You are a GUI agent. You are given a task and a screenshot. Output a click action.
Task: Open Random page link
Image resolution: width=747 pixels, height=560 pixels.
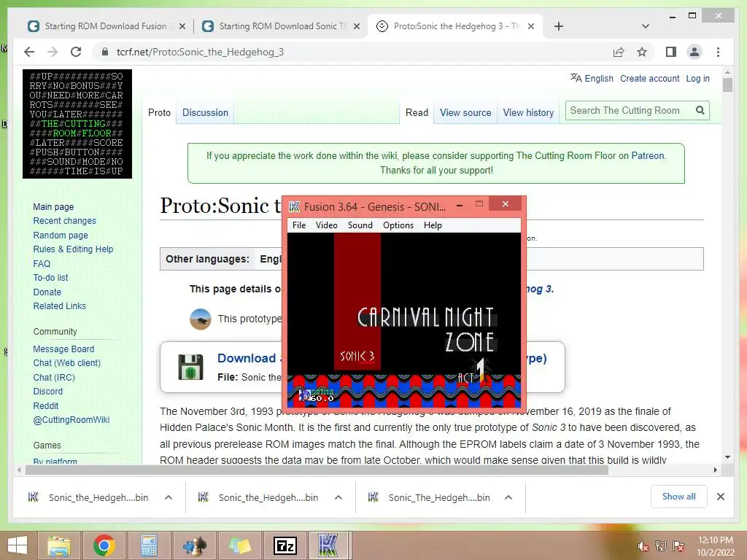(61, 236)
